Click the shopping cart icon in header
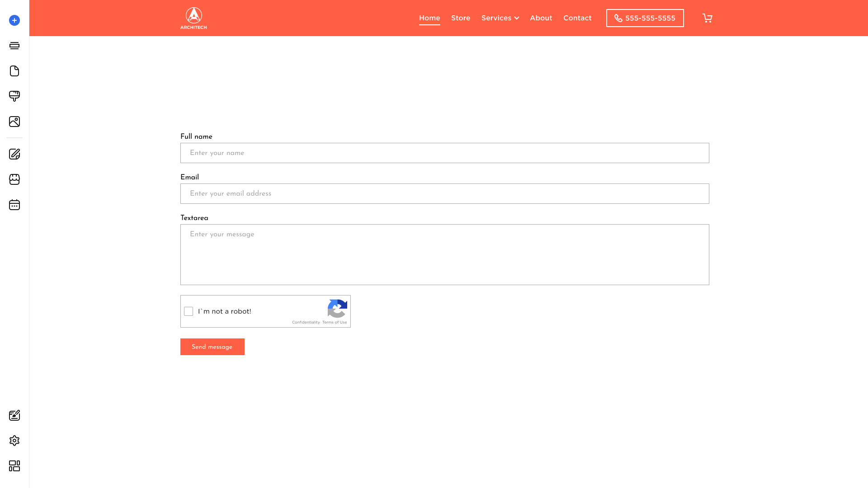Screen dimensions: 868x488 point(707,18)
